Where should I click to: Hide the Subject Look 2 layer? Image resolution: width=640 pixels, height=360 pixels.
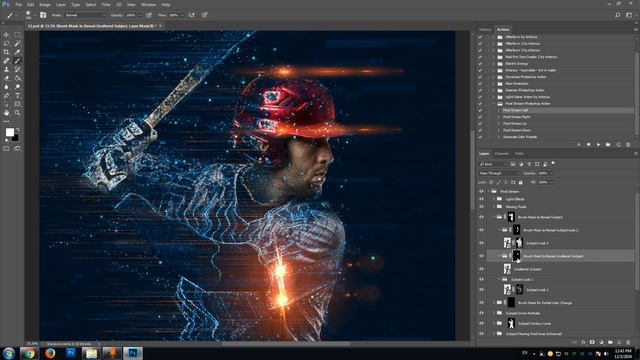pyautogui.click(x=481, y=243)
